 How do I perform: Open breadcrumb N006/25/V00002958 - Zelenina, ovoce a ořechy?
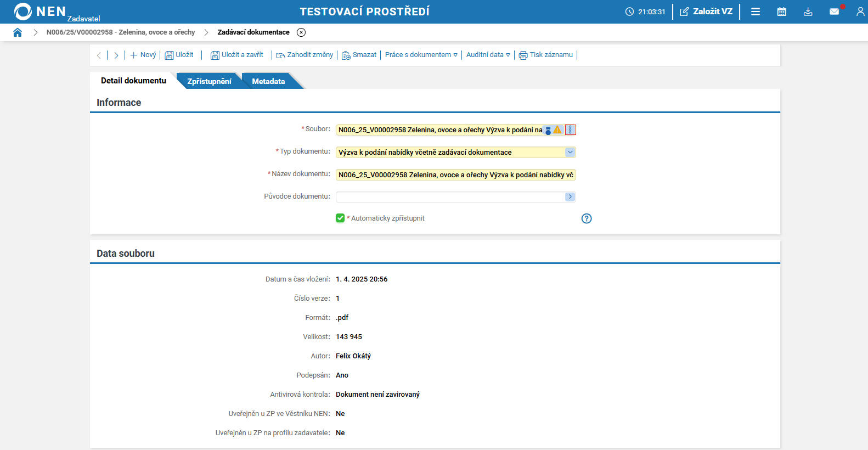(121, 32)
